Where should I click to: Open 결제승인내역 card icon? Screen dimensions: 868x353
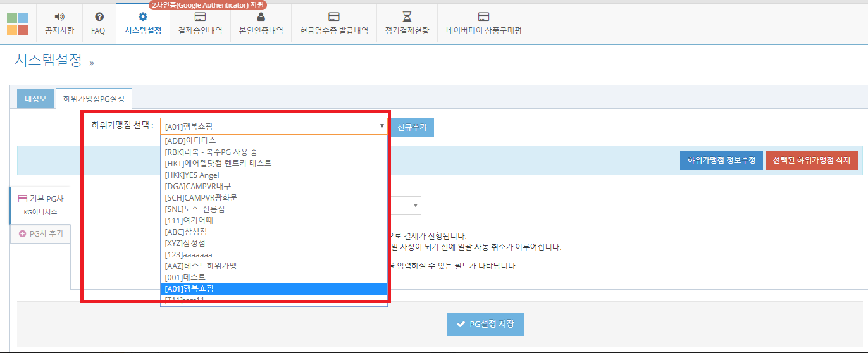click(200, 16)
